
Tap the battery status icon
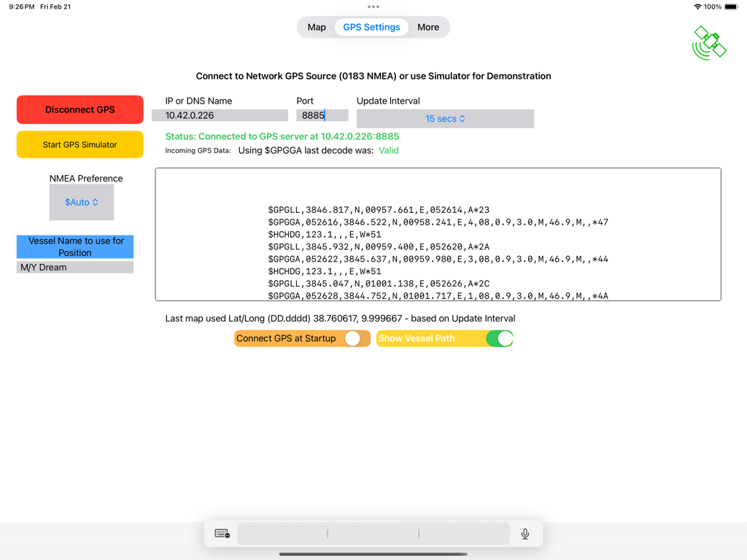(731, 7)
